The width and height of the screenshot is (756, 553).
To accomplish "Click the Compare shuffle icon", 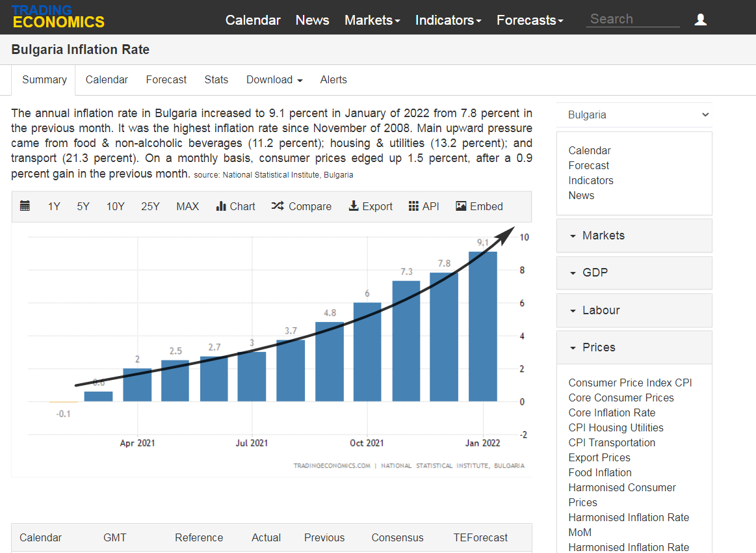I will [x=278, y=206].
